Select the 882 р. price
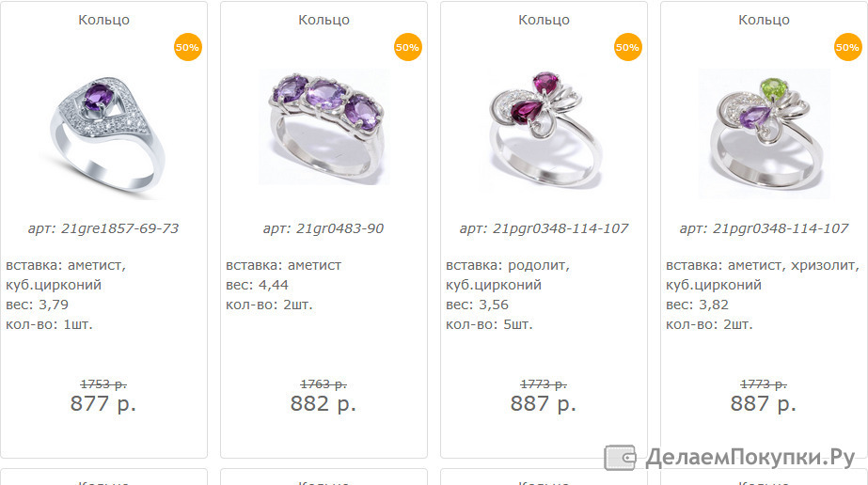Viewport: 868px width, 485px height. pyautogui.click(x=324, y=404)
